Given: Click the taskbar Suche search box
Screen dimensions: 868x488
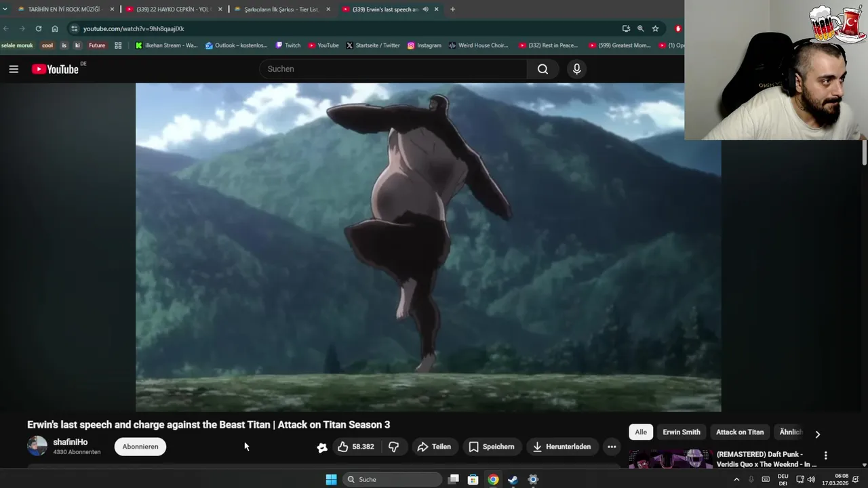Looking at the screenshot, I should [x=393, y=479].
